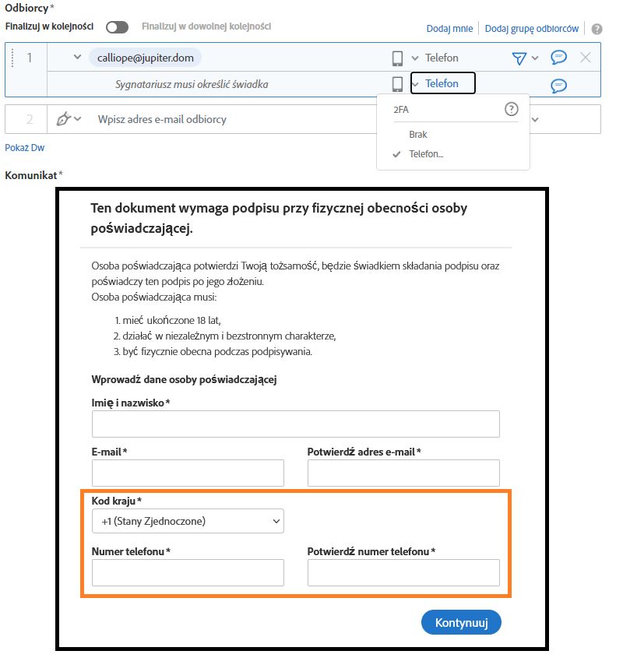Image resolution: width=623 pixels, height=672 pixels.
Task: Open the highlighted Telefon dropdown for the witness
Action: (x=442, y=83)
